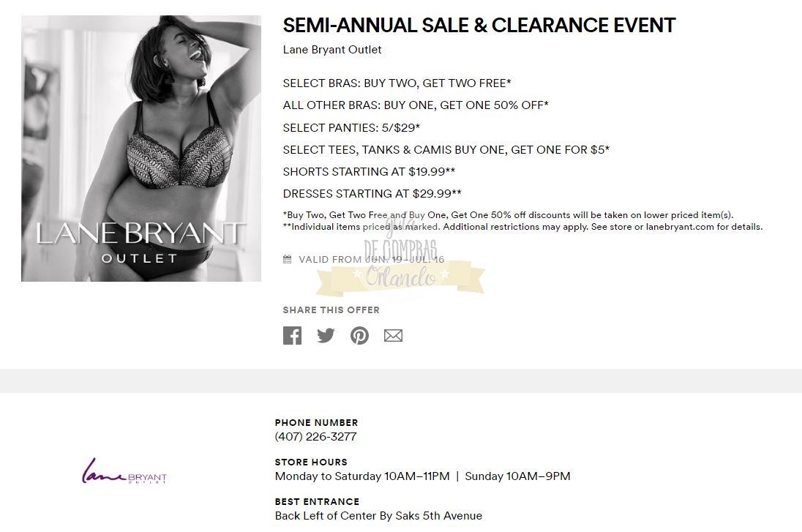Click the Shorts Starting at $19.99 line
Screen dimensions: 802x532
point(369,171)
